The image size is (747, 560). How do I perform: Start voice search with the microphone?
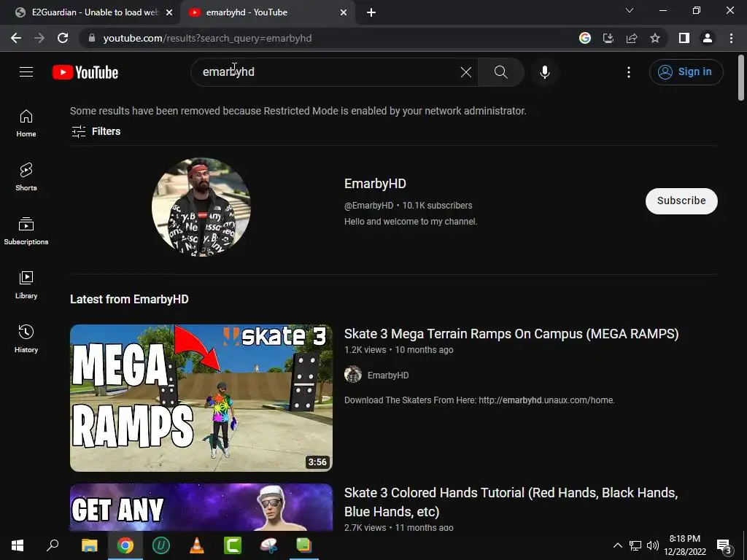545,72
